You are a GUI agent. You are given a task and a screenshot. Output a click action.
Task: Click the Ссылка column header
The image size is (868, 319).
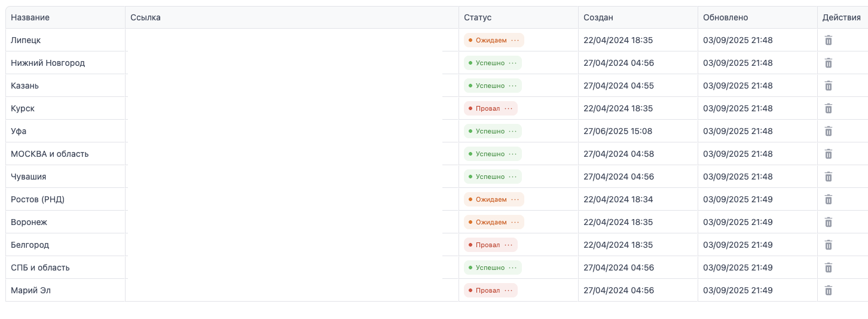click(145, 17)
